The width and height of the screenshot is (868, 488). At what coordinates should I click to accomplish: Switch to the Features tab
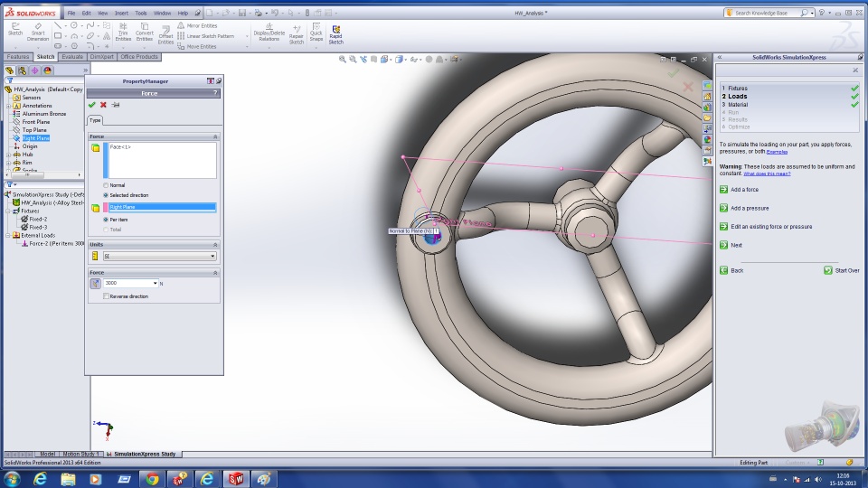click(18, 56)
